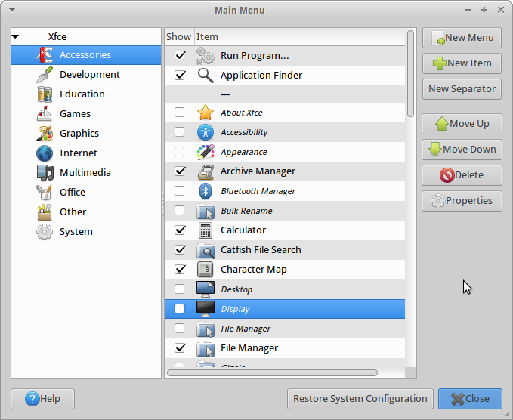The height and width of the screenshot is (420, 513).
Task: Select the separator row "---"
Action: click(x=285, y=94)
